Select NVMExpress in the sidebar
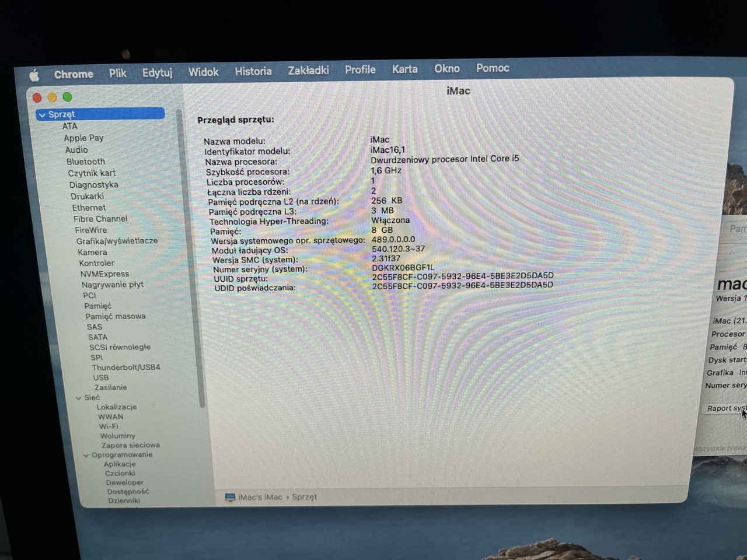This screenshot has height=560, width=747. [105, 274]
